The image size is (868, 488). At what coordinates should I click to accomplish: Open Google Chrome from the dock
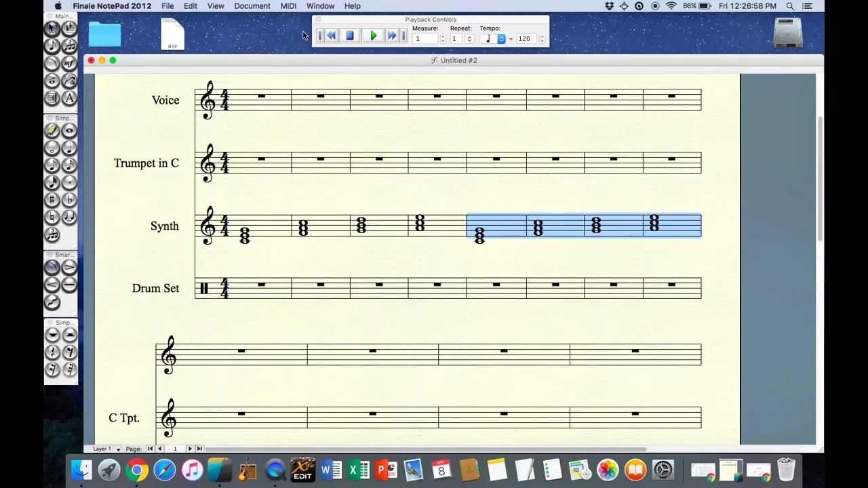pyautogui.click(x=136, y=470)
